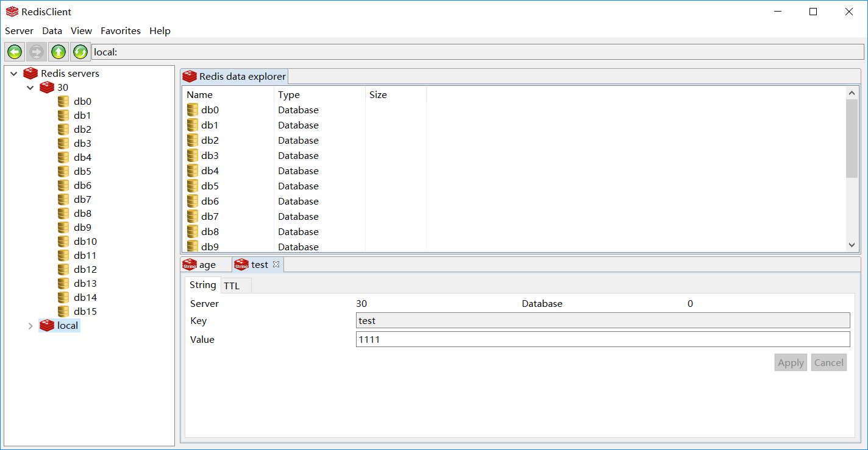Click the db3 database icon in tree
Image resolution: width=868 pixels, height=450 pixels.
tap(63, 143)
